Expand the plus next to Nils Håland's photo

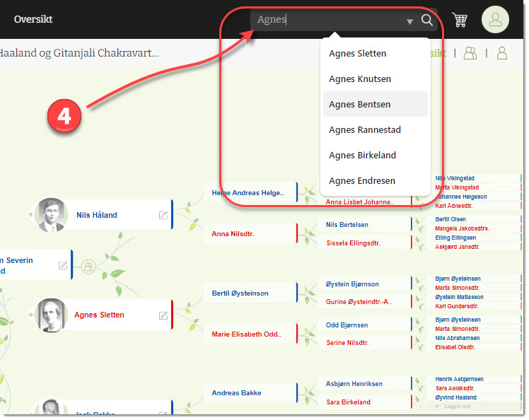[30, 214]
